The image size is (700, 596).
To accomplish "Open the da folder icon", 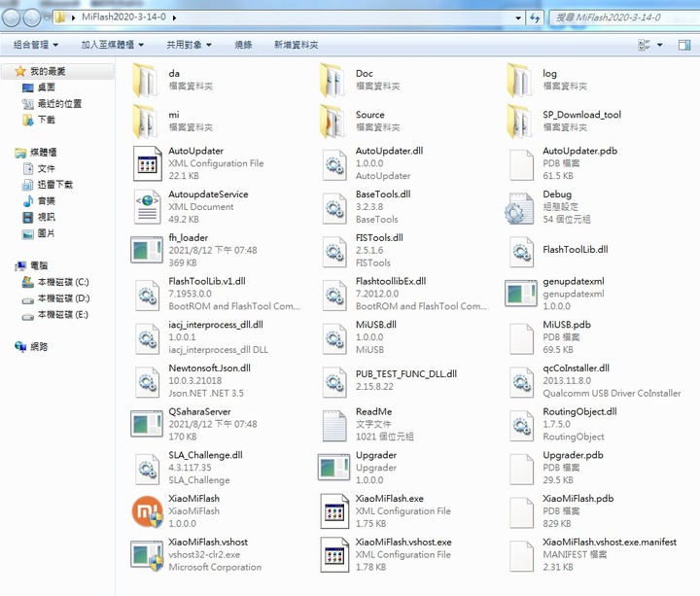I will click(146, 81).
